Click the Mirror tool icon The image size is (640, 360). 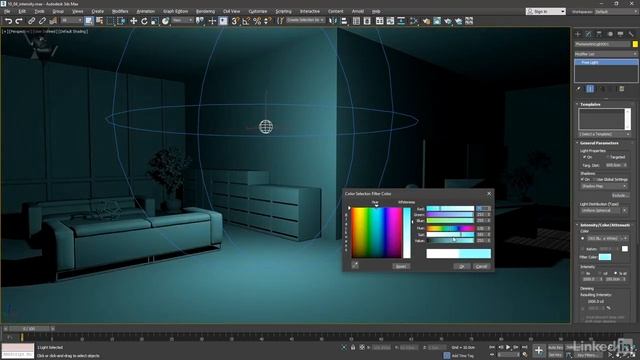(333, 21)
